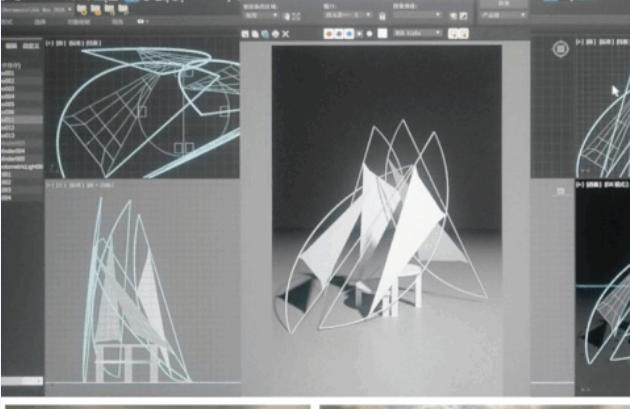Toggle display of alpha channel

tap(360, 34)
